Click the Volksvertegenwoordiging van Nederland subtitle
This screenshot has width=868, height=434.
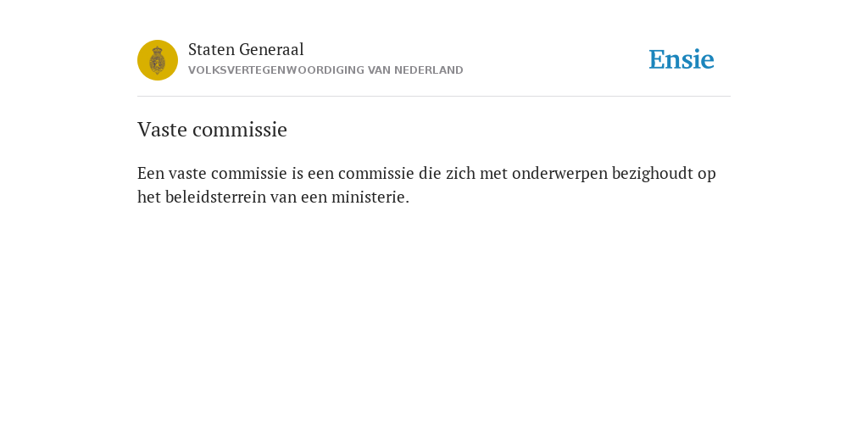click(325, 70)
